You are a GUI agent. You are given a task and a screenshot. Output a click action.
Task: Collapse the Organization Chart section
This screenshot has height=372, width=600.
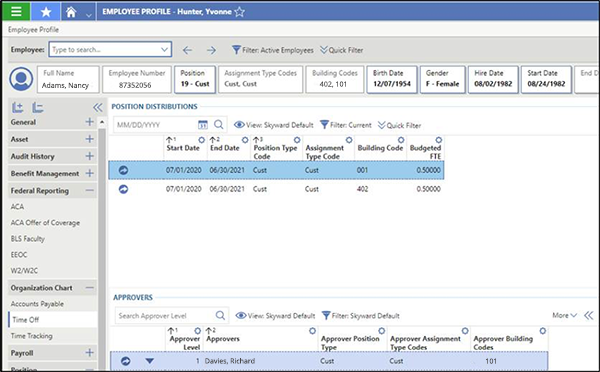point(90,288)
